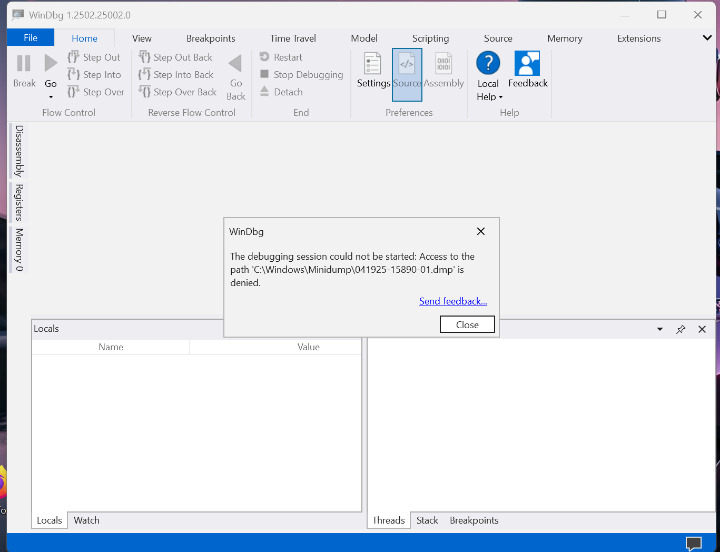The image size is (720, 552).
Task: Switch to the Breakpoints bottom tab
Action: tap(474, 520)
